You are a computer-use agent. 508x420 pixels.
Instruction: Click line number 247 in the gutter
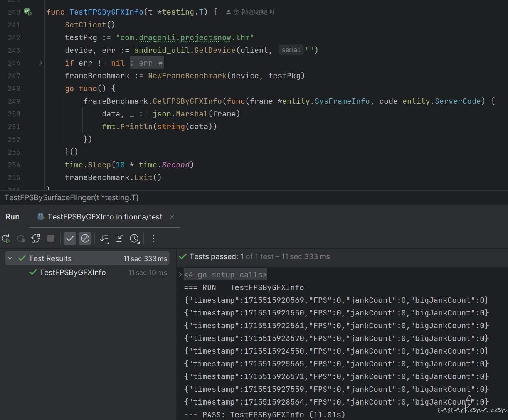tap(14, 76)
